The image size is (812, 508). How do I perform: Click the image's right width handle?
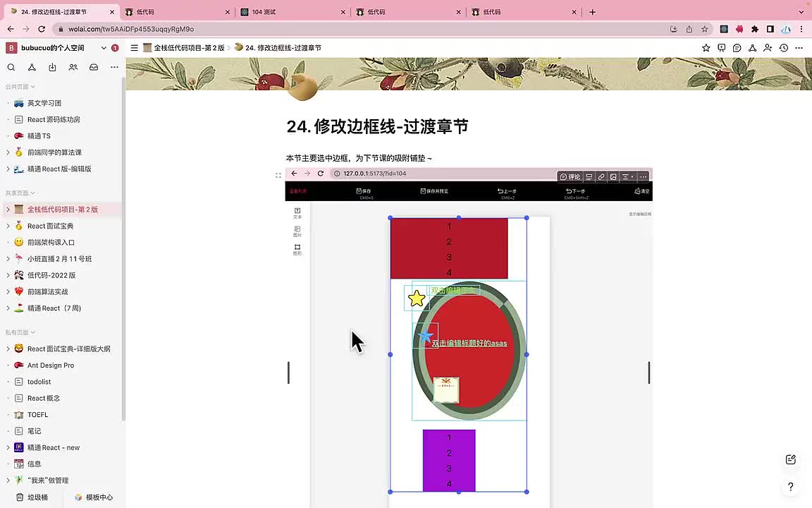649,373
